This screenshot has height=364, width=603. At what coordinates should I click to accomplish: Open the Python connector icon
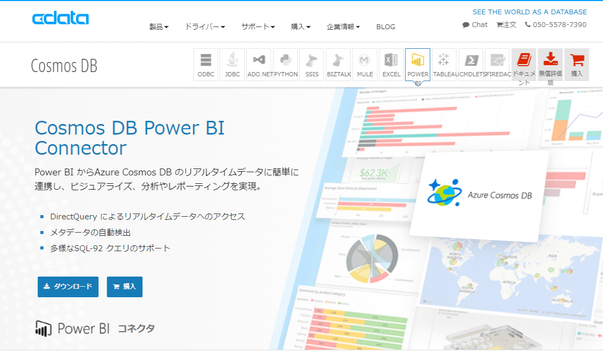pos(286,65)
